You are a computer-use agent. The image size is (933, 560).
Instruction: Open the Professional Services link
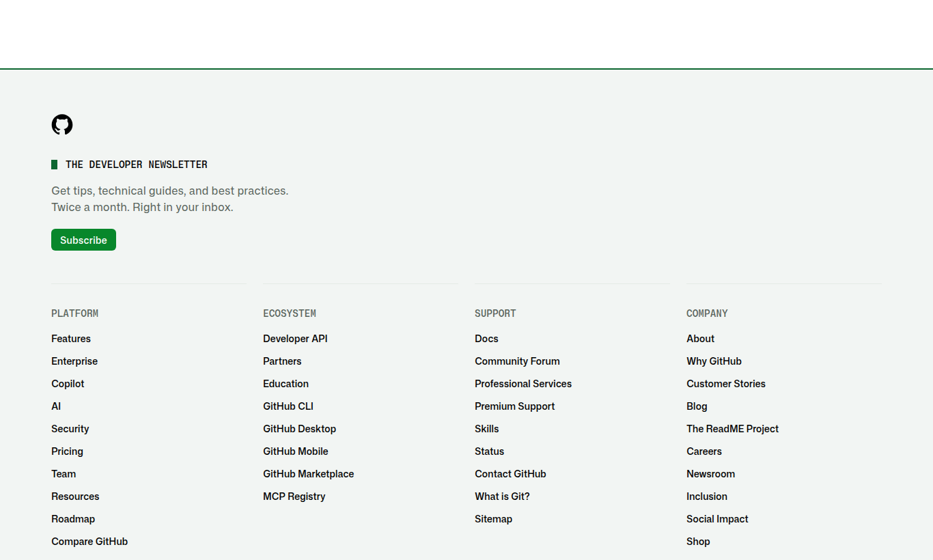[523, 384]
